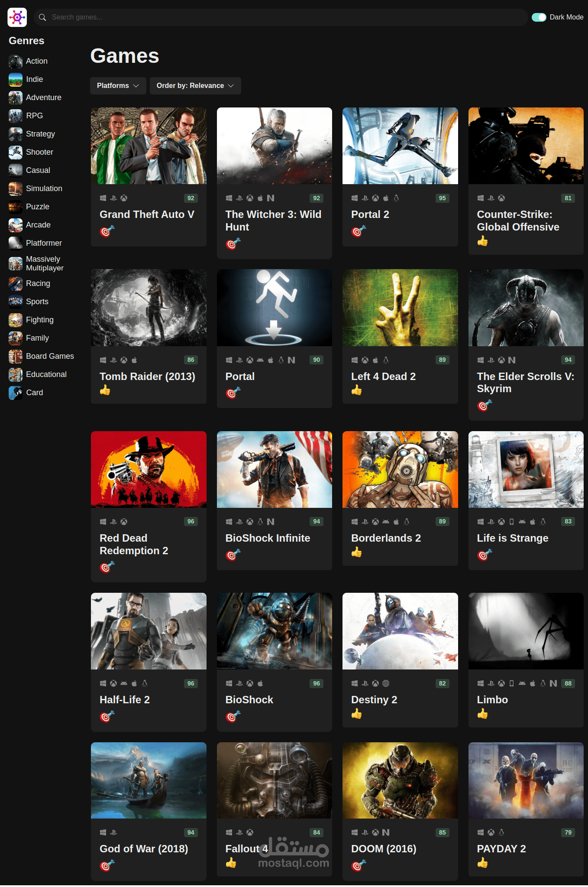This screenshot has width=588, height=887.
Task: Click the Indie genre icon
Action: tap(16, 80)
